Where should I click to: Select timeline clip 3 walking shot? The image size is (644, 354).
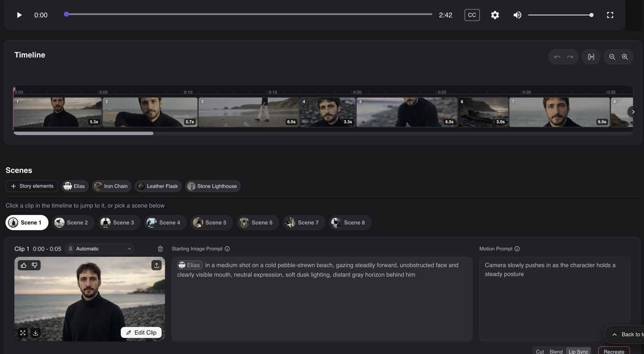pyautogui.click(x=249, y=112)
